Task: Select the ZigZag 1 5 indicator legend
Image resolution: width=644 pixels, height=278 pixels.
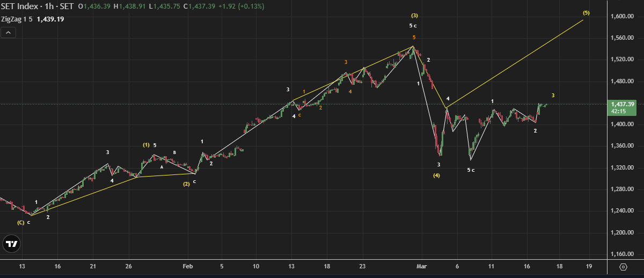Action: [x=17, y=19]
